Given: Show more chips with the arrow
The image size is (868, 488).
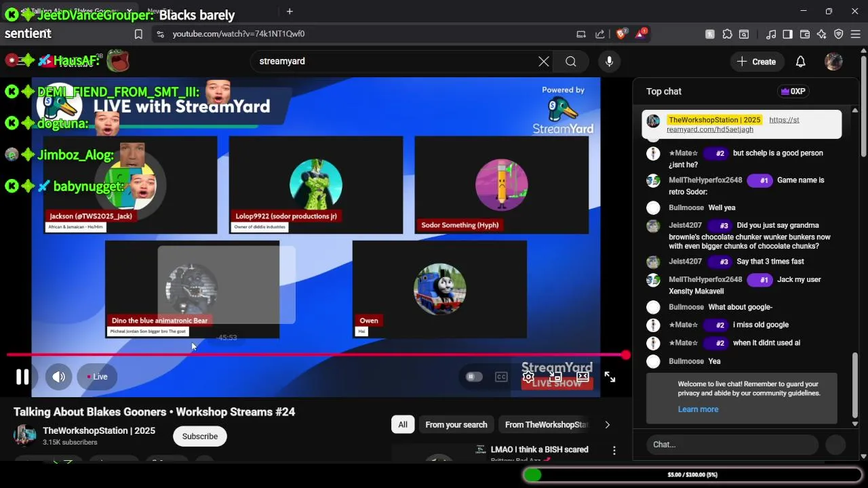Looking at the screenshot, I should click(x=607, y=425).
